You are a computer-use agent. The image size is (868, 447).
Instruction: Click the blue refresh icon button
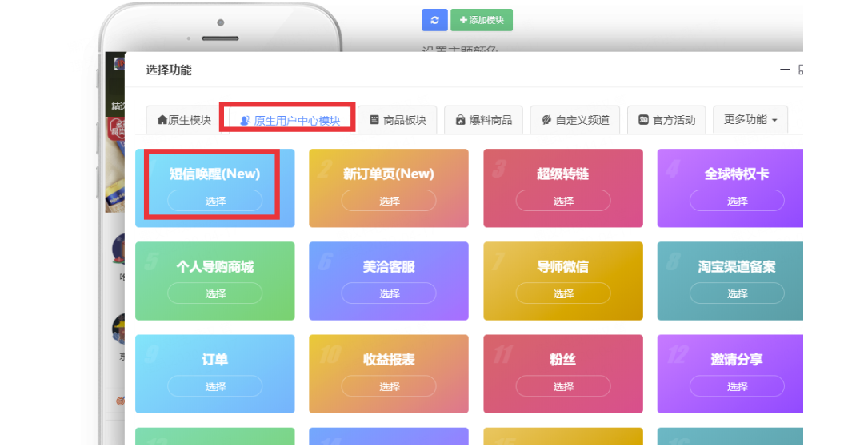click(x=434, y=20)
